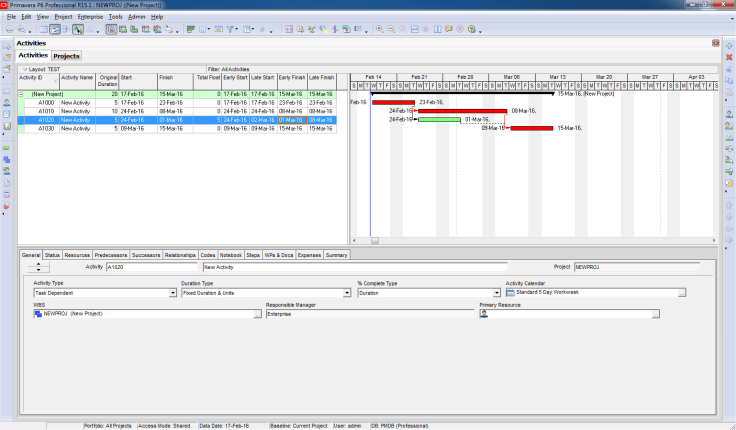Collapse the (New Project) WBS group
The height and width of the screenshot is (430, 736).
(x=22, y=94)
